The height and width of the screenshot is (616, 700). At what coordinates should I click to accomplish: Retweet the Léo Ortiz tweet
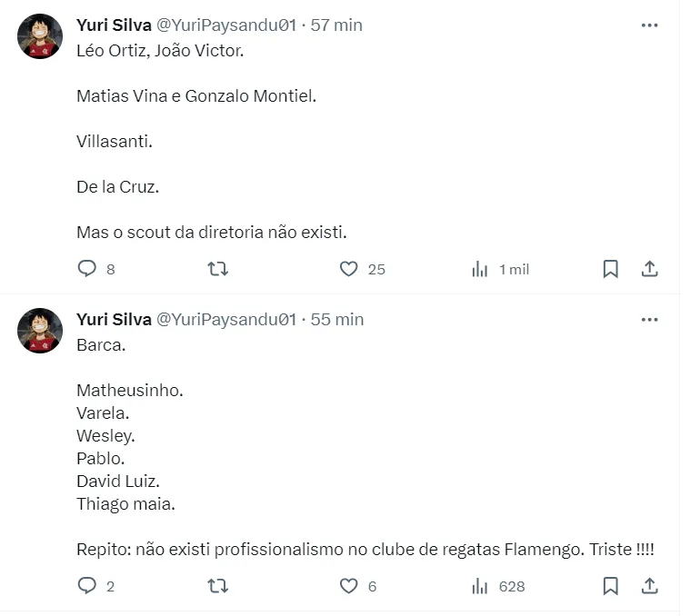tap(218, 269)
